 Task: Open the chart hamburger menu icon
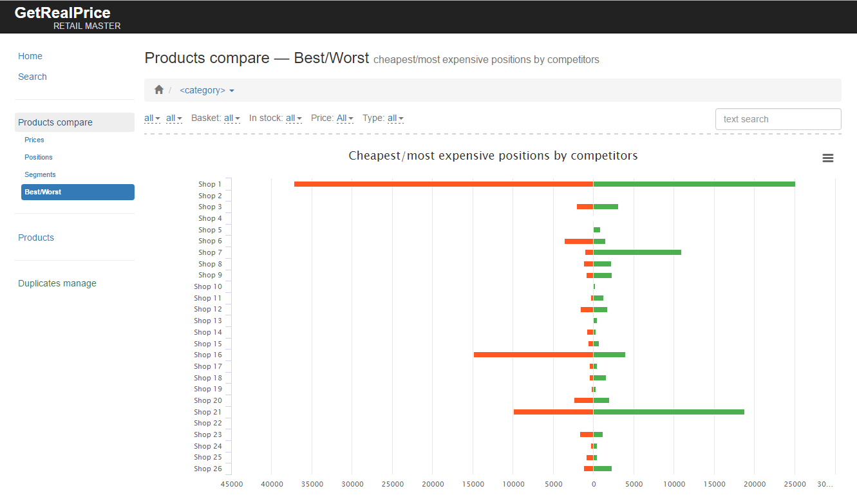pos(828,158)
